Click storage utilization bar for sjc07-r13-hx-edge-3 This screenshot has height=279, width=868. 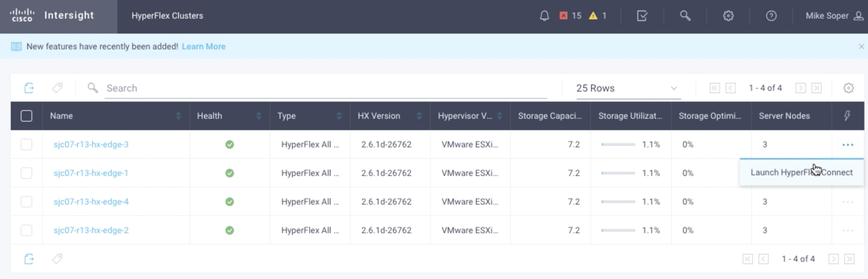click(618, 145)
